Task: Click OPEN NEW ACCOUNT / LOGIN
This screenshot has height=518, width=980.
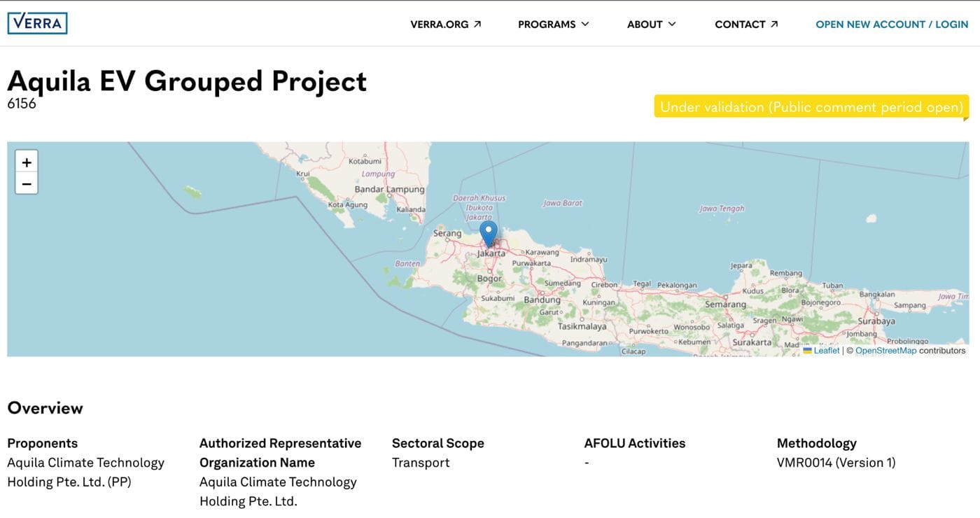Action: coord(892,24)
